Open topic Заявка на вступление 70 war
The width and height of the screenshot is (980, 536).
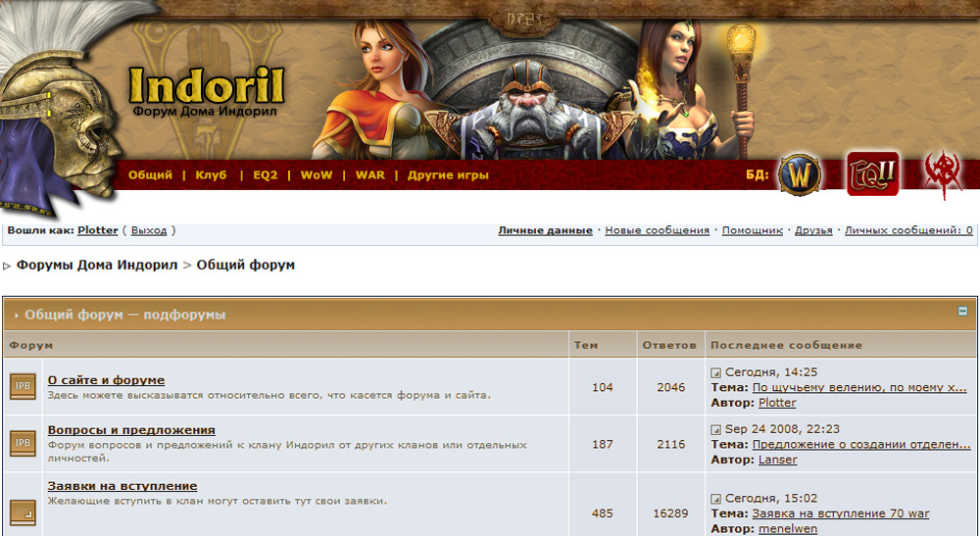click(x=841, y=513)
